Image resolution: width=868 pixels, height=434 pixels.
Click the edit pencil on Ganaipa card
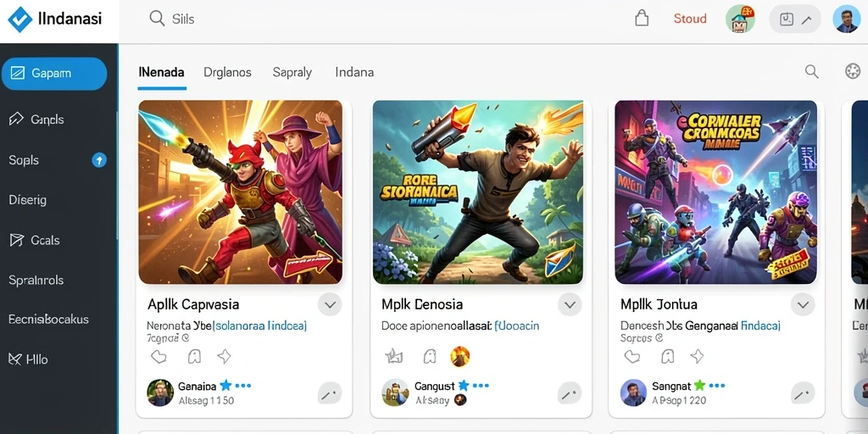tap(330, 393)
